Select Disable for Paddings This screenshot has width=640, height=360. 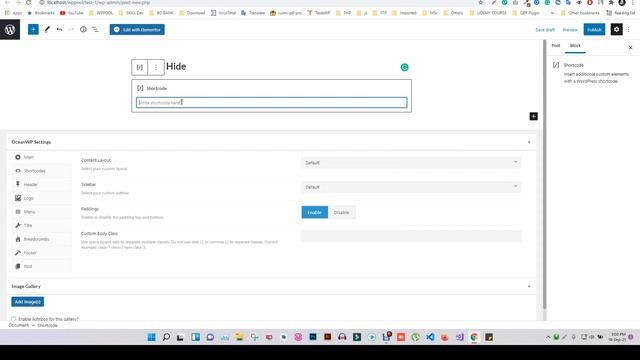tap(341, 212)
